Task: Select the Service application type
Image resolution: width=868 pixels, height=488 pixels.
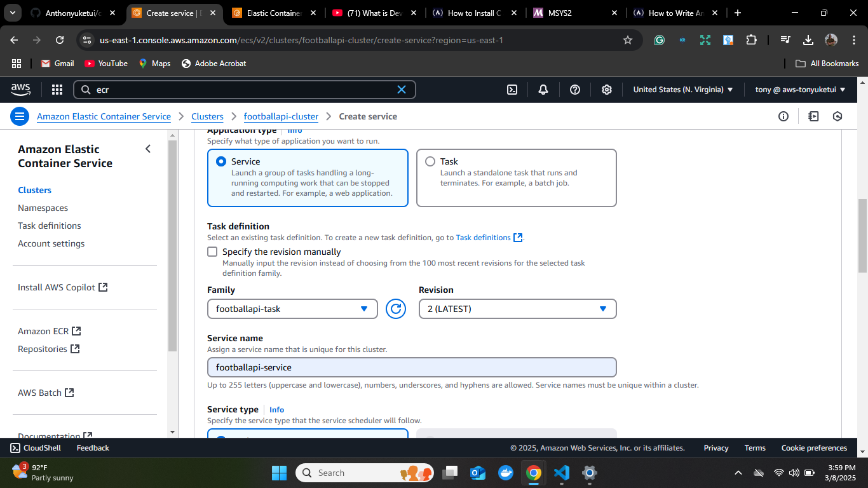Action: click(308, 178)
